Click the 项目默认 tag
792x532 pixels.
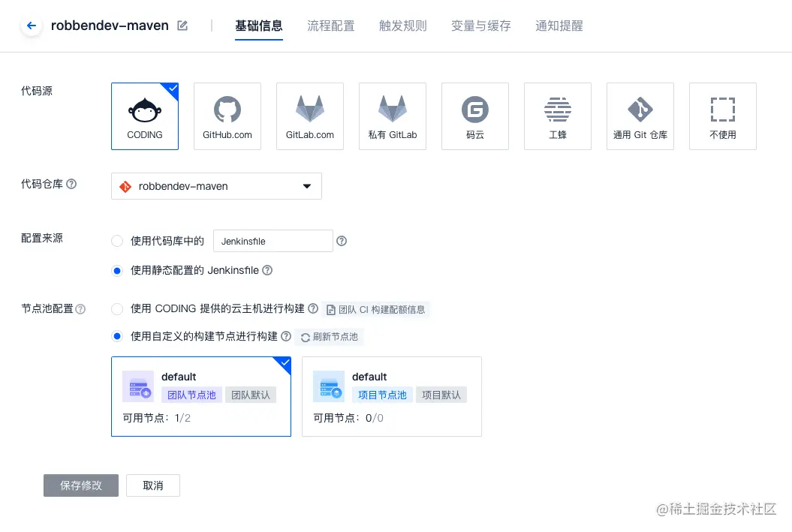point(441,395)
